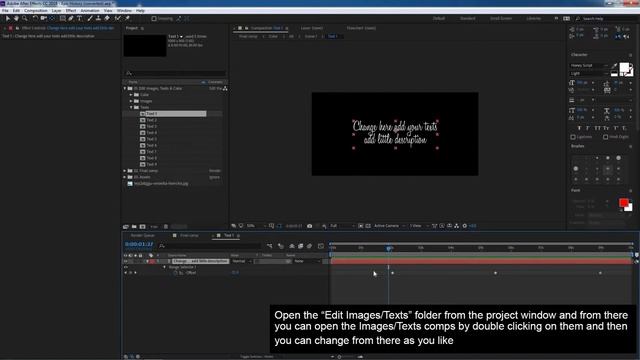This screenshot has width=640, height=360.
Task: Toggle transparency grid button in viewer
Action: [x=368, y=226]
